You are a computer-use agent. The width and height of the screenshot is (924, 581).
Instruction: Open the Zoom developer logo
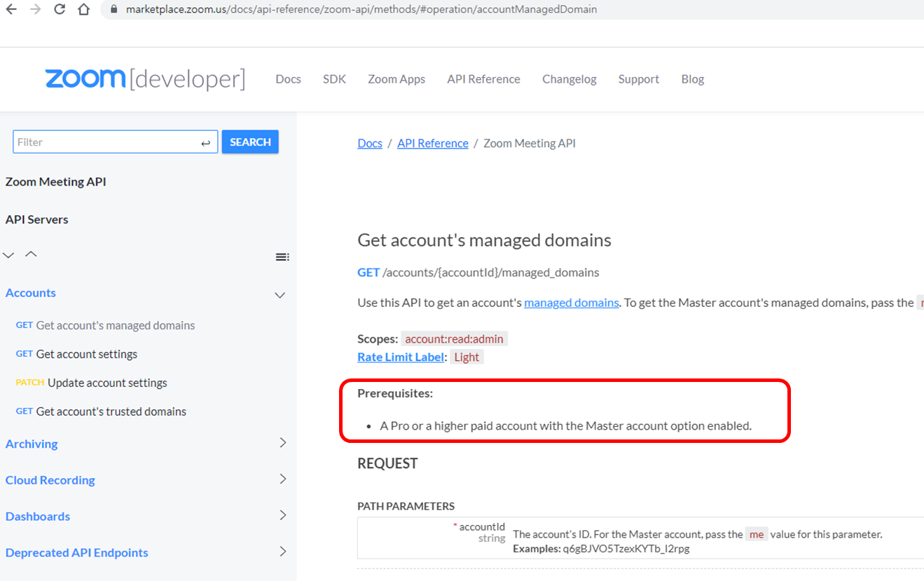coord(145,79)
